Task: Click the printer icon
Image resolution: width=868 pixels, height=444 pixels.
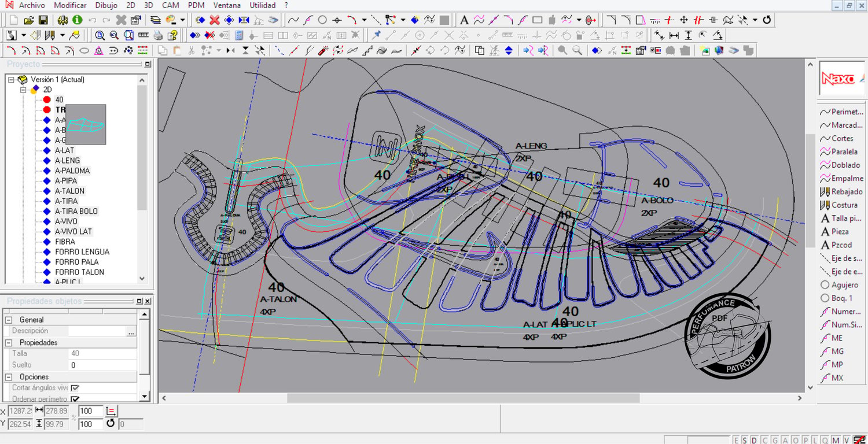Action: point(157,35)
